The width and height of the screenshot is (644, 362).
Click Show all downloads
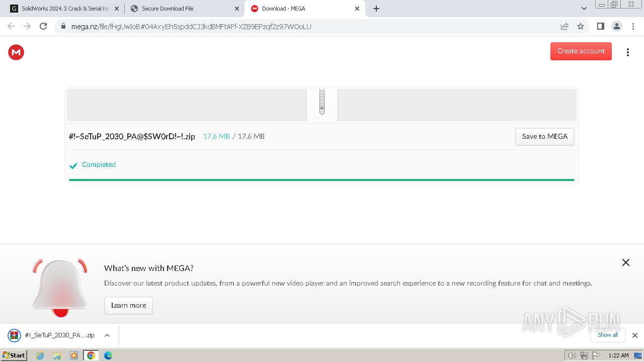coord(608,335)
